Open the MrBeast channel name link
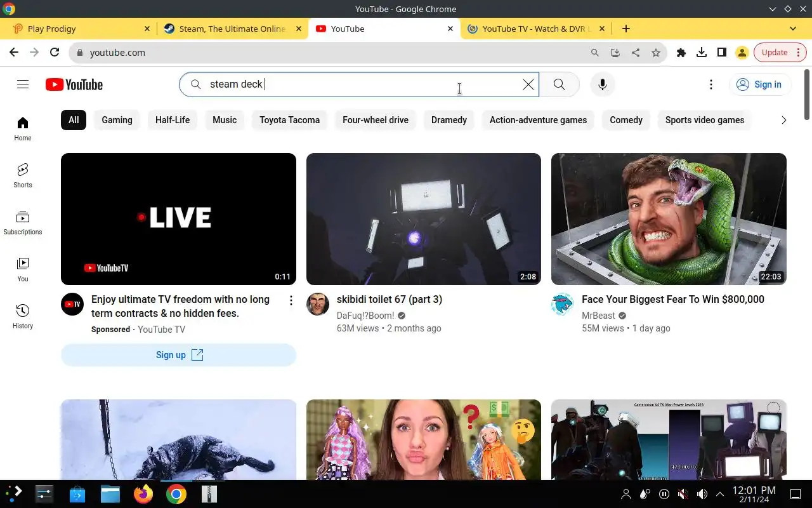This screenshot has height=508, width=812. click(598, 316)
